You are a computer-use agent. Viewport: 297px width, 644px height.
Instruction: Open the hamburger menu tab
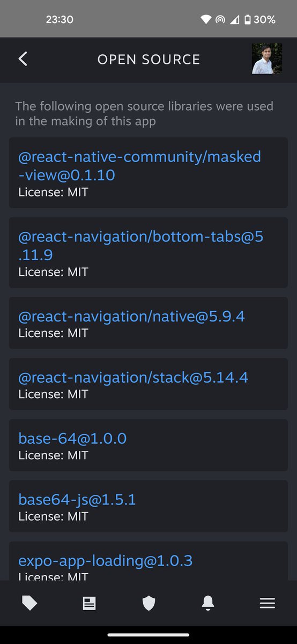(268, 604)
